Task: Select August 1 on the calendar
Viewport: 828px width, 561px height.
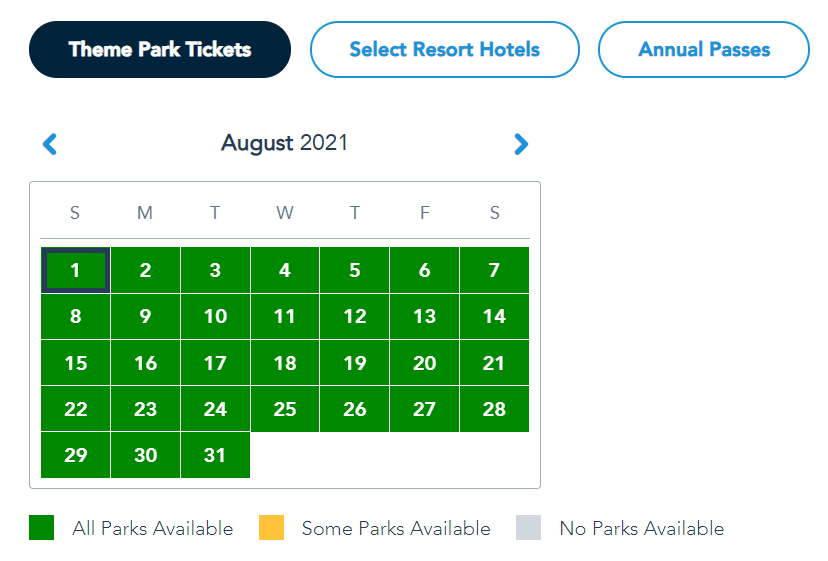Action: [76, 270]
